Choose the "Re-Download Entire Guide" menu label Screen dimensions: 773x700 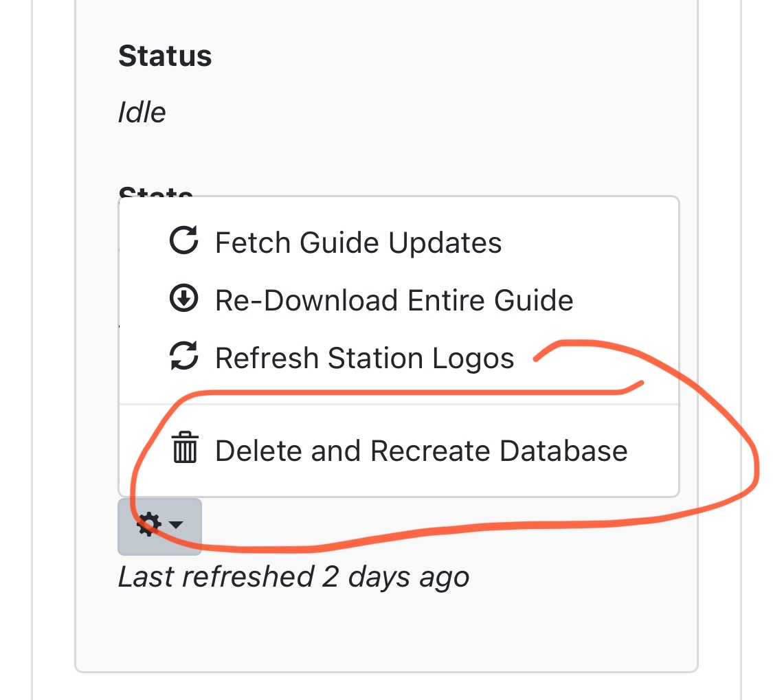[x=394, y=300]
